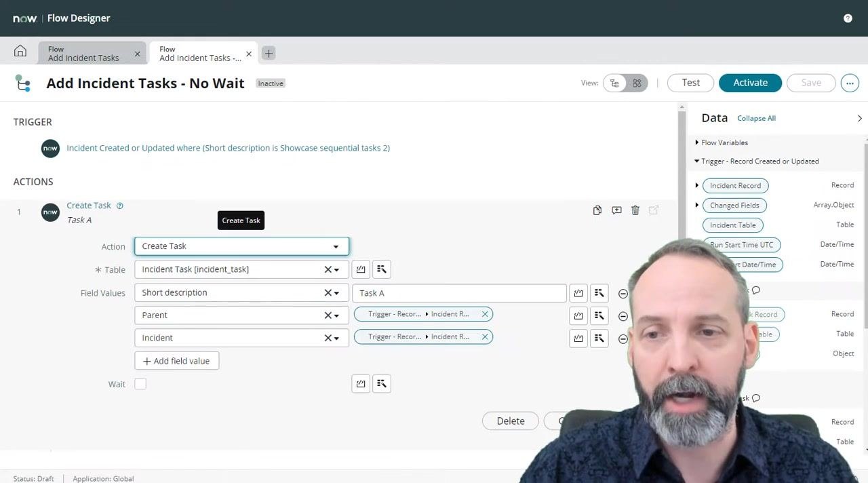
Task: Expand Flow Variables section
Action: tap(696, 142)
